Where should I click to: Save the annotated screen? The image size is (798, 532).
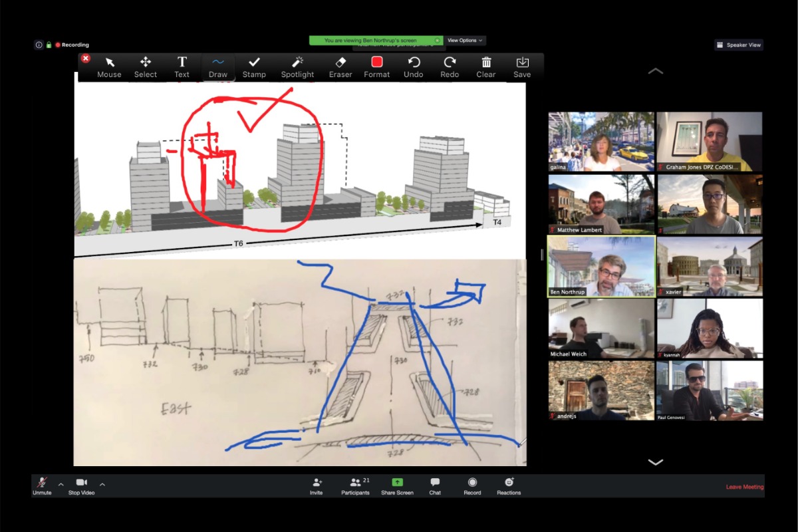pyautogui.click(x=523, y=66)
